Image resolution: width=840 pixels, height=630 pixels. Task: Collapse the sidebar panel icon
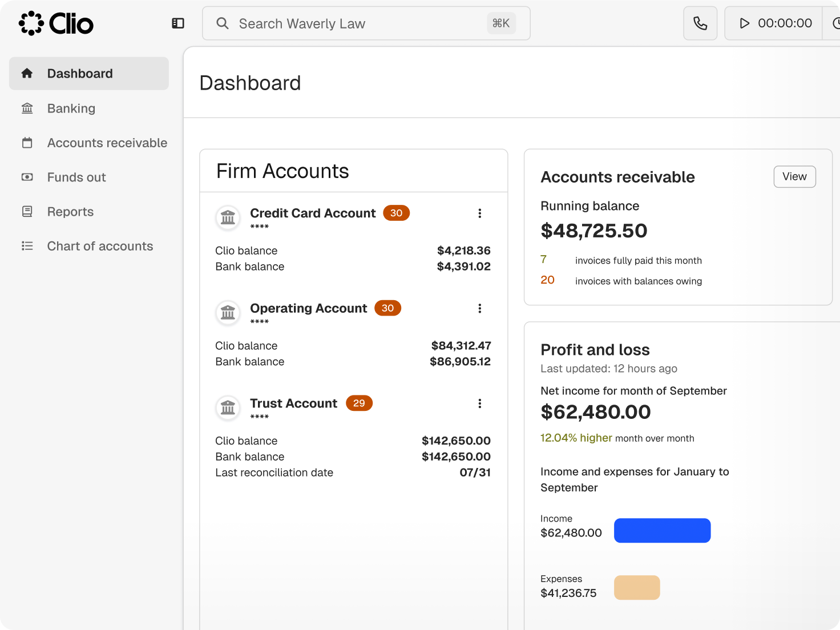[178, 23]
